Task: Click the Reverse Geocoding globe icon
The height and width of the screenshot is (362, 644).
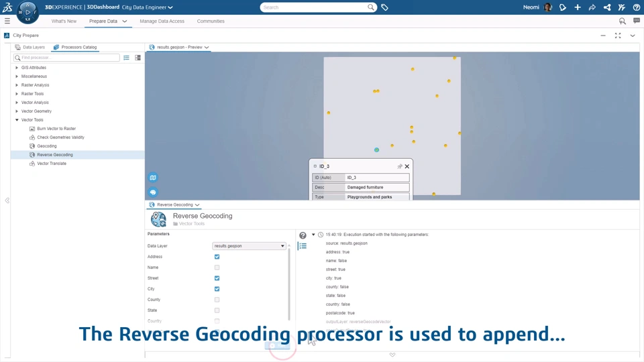Action: [x=158, y=219]
